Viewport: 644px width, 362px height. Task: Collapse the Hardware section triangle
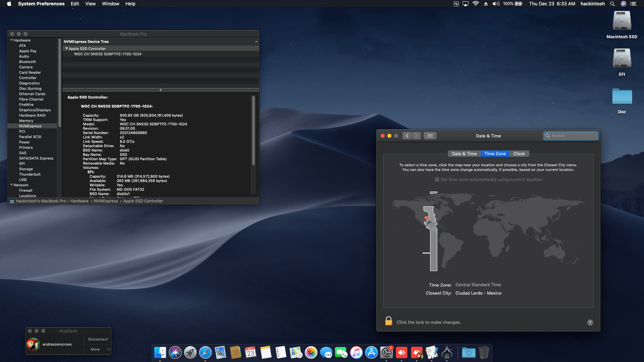[x=12, y=40]
